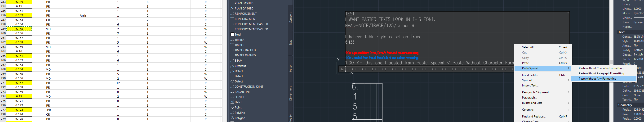Activate the Polygon tool

click(238, 118)
